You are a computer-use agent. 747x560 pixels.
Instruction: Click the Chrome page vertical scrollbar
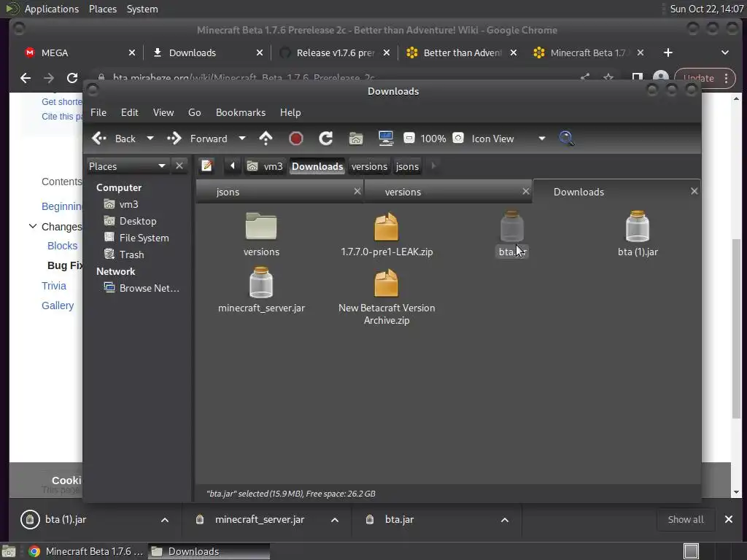tap(737, 329)
